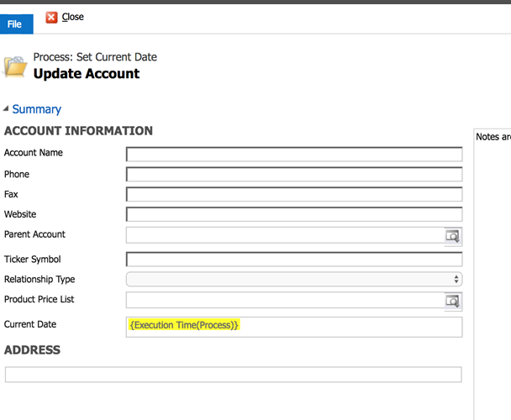Click the Phone label
This screenshot has height=420, width=511.
(x=17, y=175)
